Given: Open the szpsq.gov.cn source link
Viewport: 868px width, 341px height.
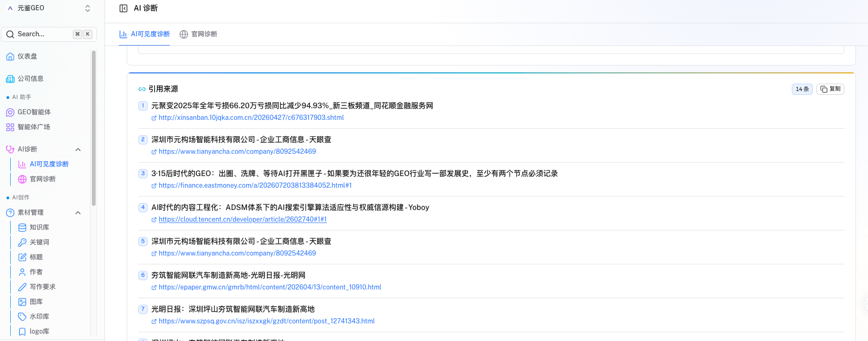Looking at the screenshot, I should 266,321.
